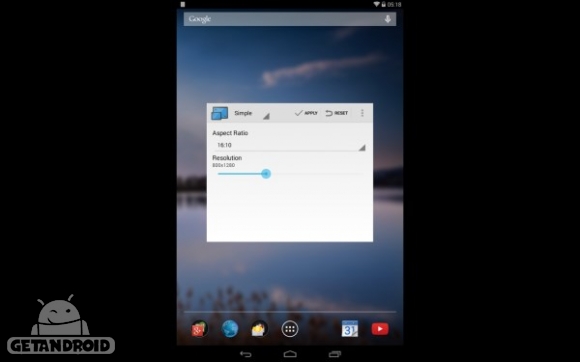Expand the 16:10 aspect ratio dropdown
Screen dimensions: 580x362
289,145
